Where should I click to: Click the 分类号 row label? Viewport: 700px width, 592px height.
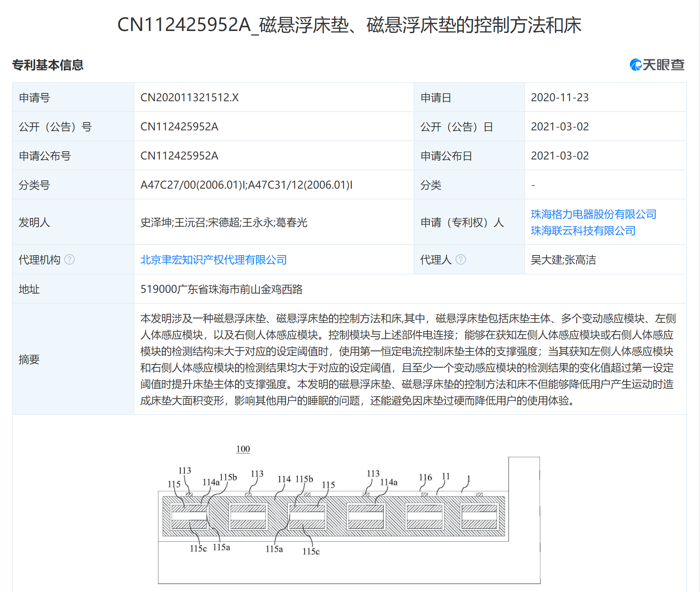pos(34,185)
